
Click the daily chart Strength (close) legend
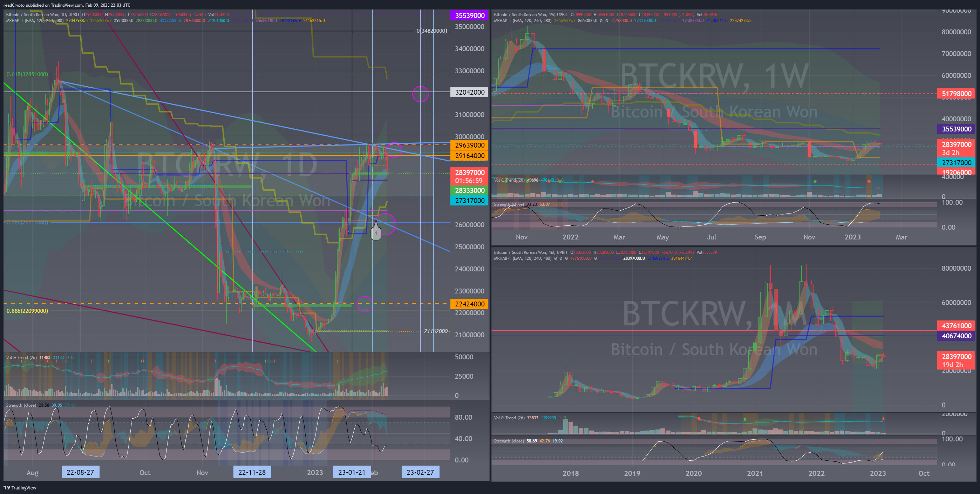[x=21, y=405]
